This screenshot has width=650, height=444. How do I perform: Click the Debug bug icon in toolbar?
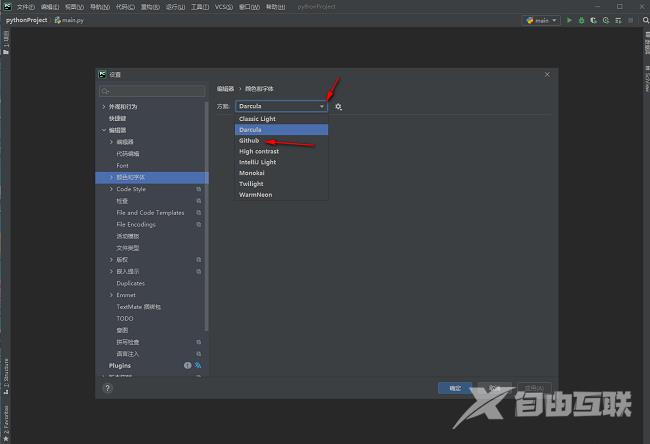582,19
